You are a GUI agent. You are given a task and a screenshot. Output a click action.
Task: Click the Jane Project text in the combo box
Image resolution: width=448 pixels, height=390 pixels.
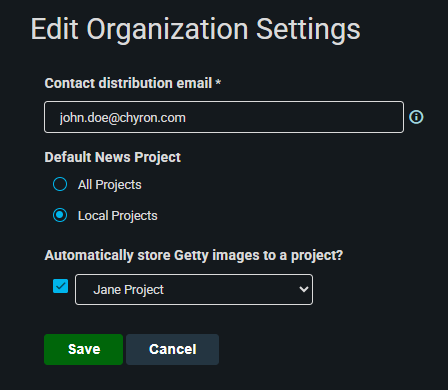(x=129, y=289)
